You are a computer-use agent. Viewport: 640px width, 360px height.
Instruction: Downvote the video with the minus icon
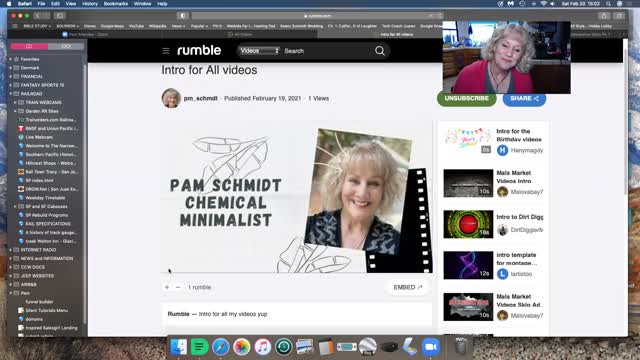click(x=178, y=287)
